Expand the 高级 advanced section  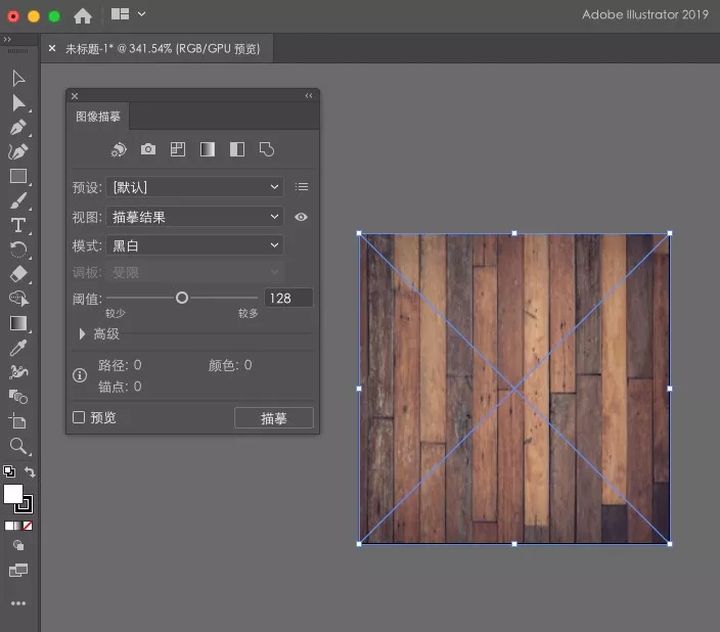click(x=82, y=334)
